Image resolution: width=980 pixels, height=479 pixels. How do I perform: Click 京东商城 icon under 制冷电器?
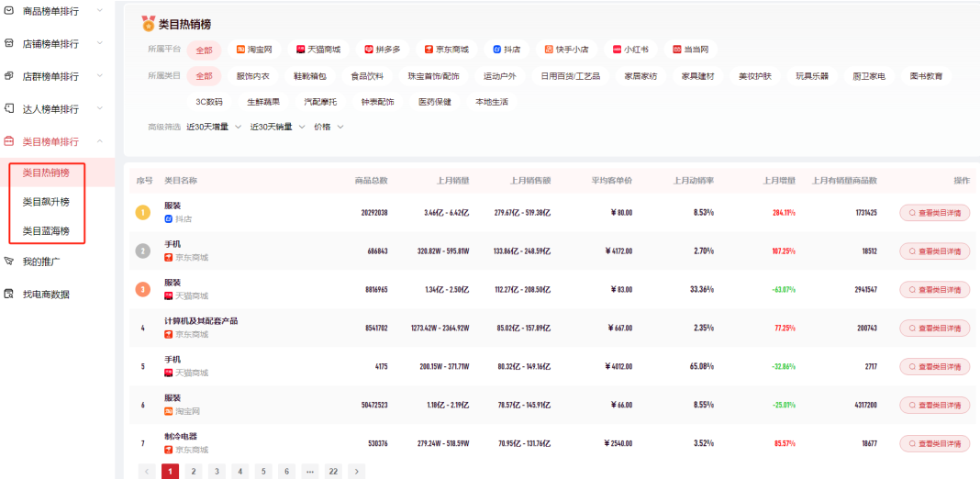click(x=168, y=450)
